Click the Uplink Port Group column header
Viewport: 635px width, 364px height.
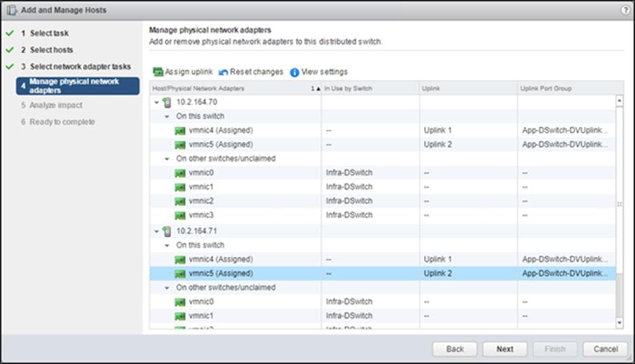click(571, 88)
